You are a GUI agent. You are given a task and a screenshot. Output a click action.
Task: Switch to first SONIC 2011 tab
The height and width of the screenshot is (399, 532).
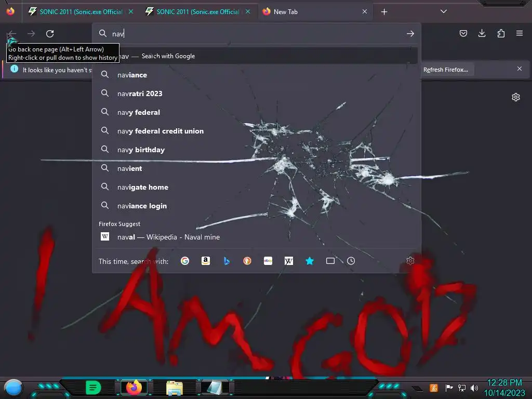[x=81, y=11]
